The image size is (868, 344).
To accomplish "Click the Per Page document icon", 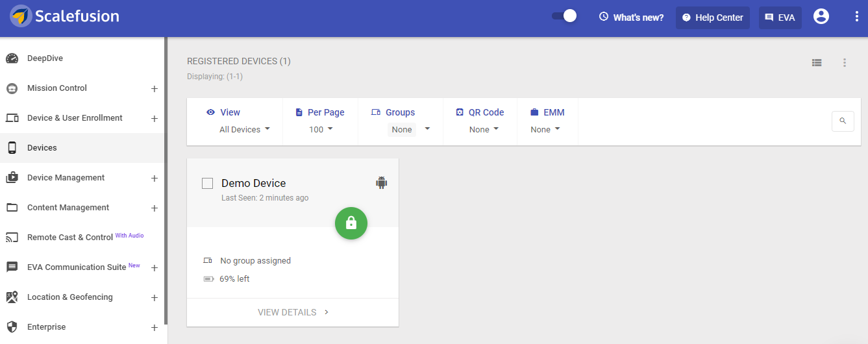I will coord(299,112).
